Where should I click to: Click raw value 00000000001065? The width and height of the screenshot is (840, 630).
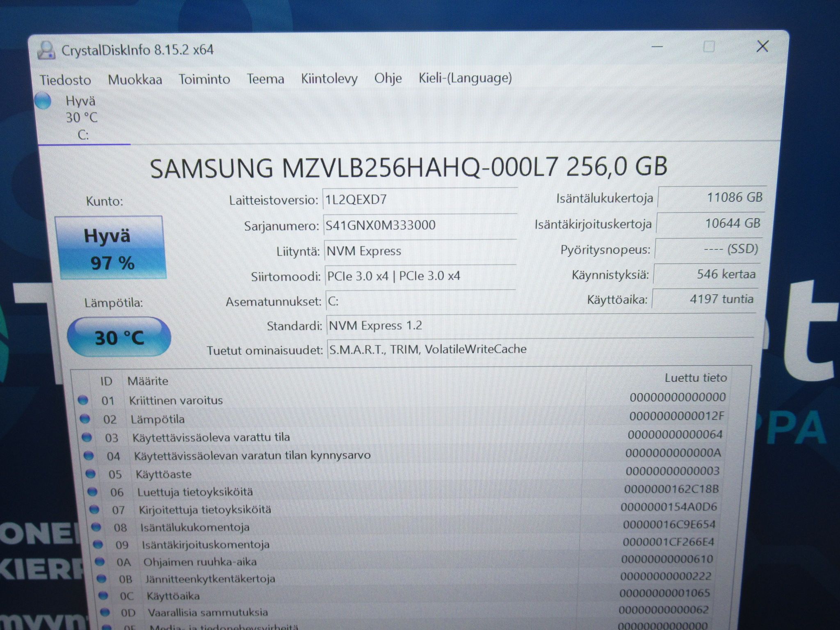coord(665,593)
